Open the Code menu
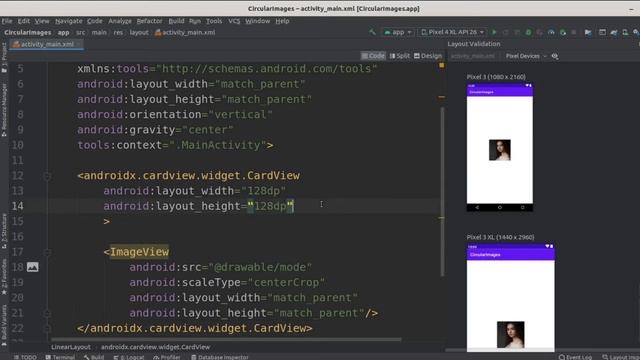Viewport: 640px width, 360px height. point(95,21)
